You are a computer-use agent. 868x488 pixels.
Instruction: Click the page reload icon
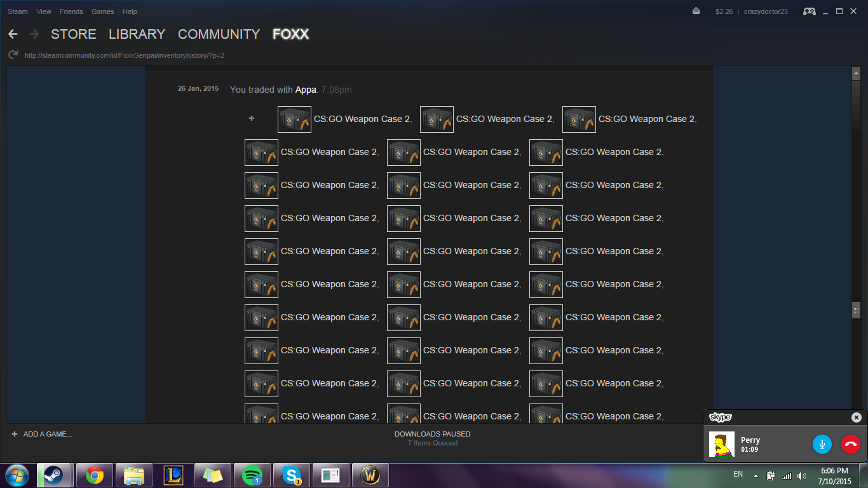(13, 55)
